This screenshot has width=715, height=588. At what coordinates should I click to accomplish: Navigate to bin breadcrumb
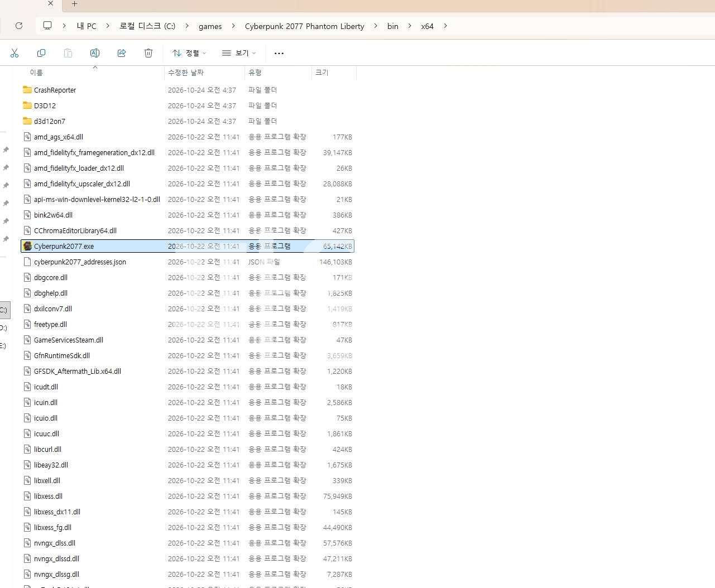point(393,26)
